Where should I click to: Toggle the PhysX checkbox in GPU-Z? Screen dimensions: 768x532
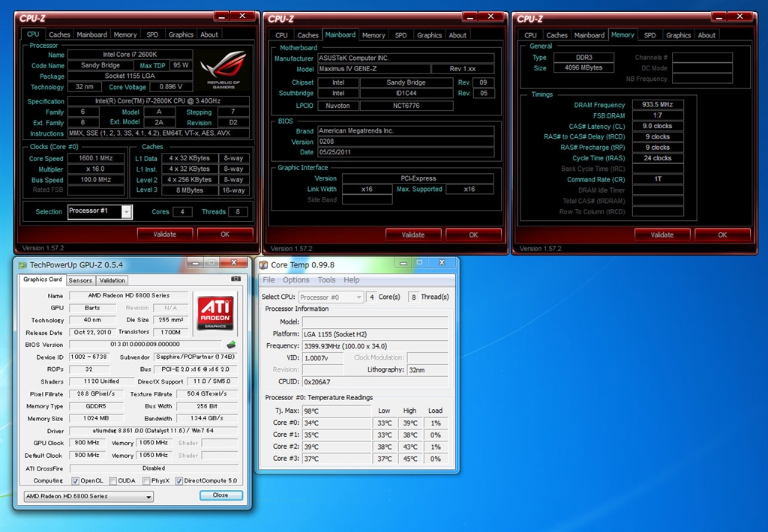(x=146, y=481)
